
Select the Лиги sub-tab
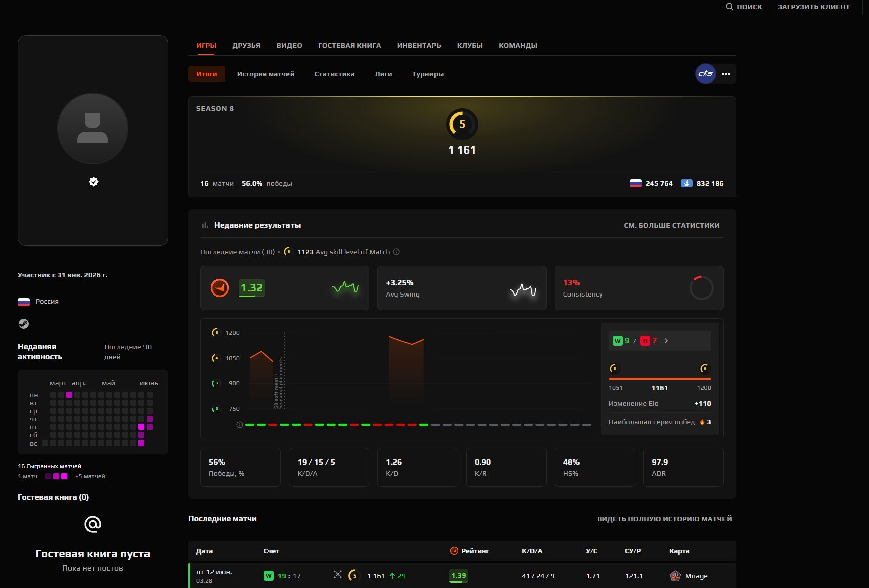[x=383, y=74]
